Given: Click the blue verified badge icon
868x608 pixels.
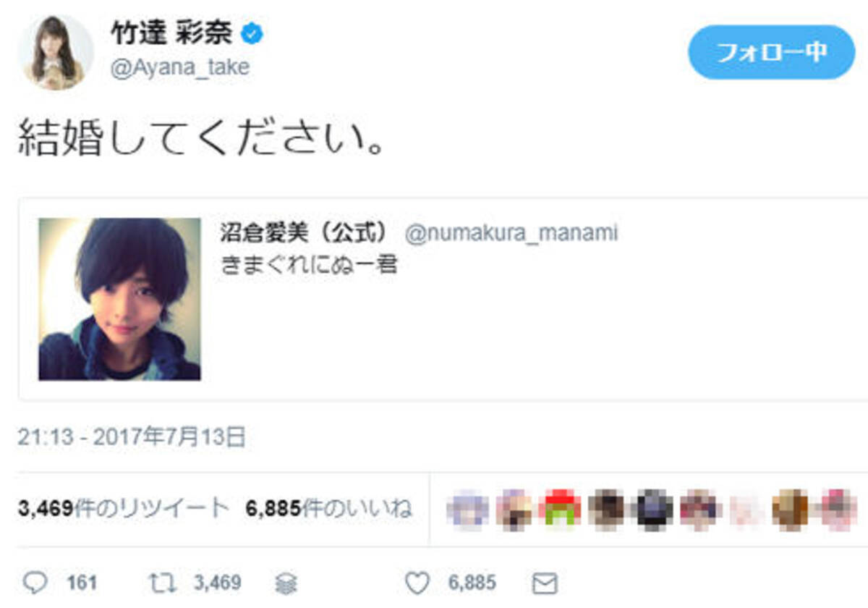Looking at the screenshot, I should 252,33.
